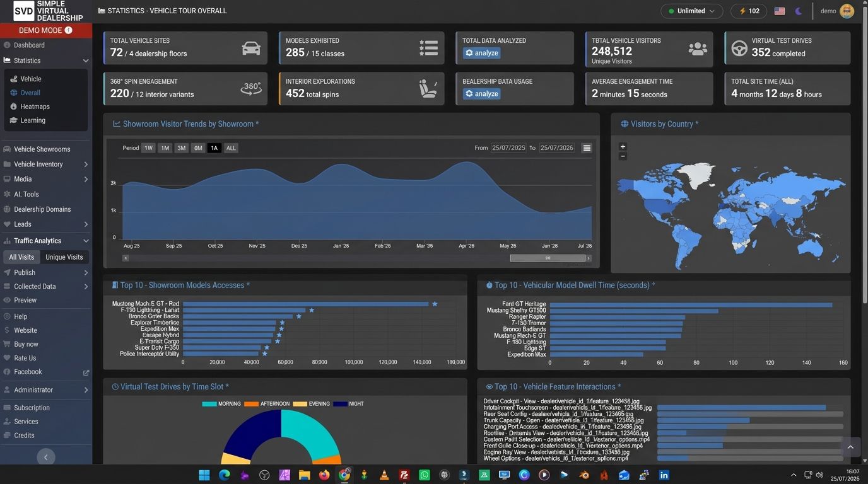Switch to the Unique Visits tab

(64, 257)
